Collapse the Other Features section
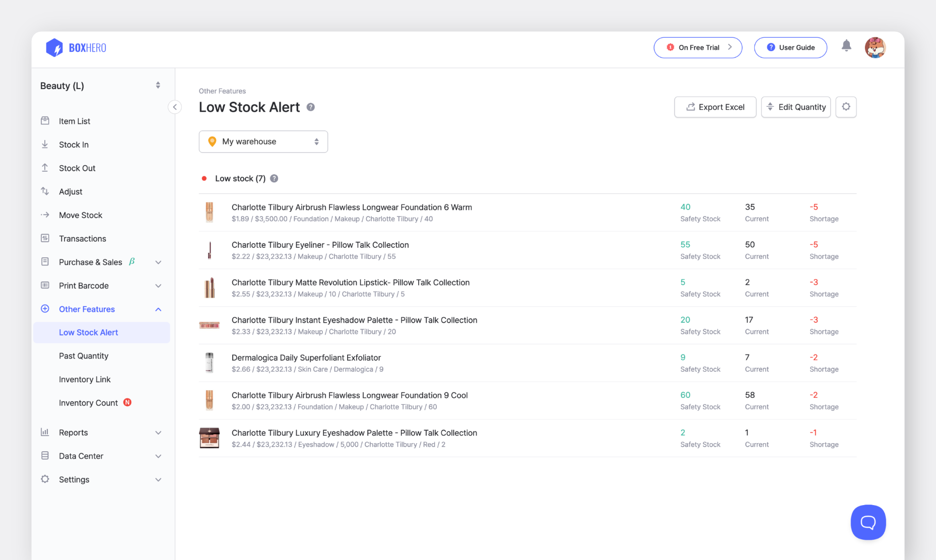The height and width of the screenshot is (560, 936). pos(158,309)
